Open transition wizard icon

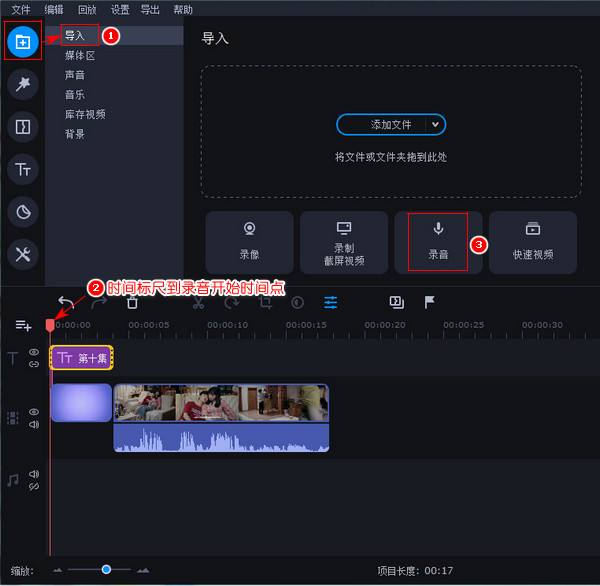click(x=396, y=302)
